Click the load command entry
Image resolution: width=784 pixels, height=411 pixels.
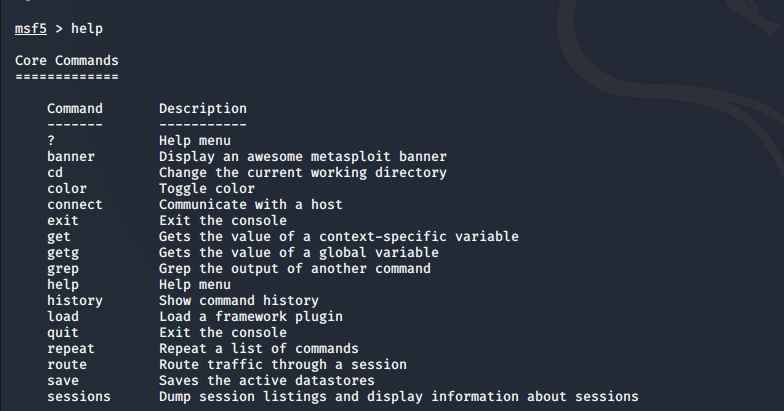63,316
